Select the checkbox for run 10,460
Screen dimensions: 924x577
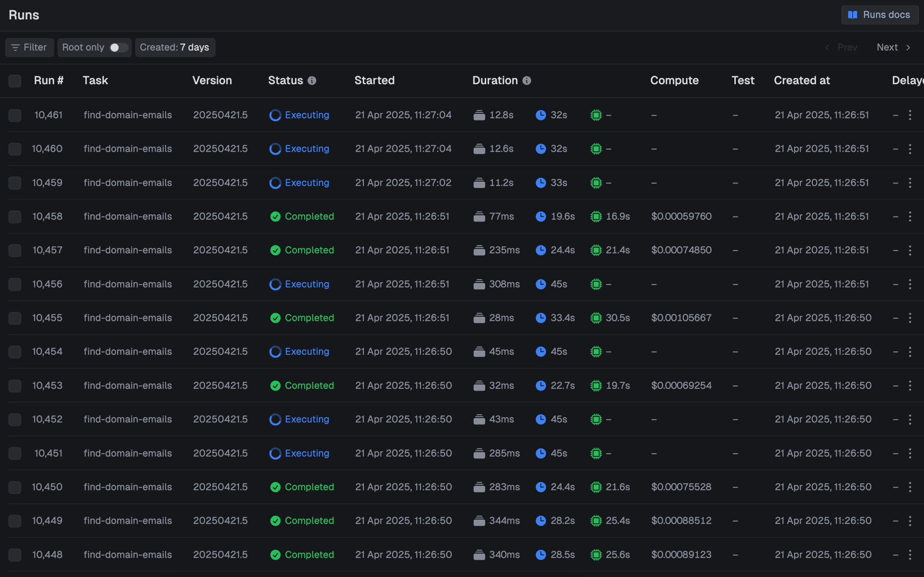point(15,149)
